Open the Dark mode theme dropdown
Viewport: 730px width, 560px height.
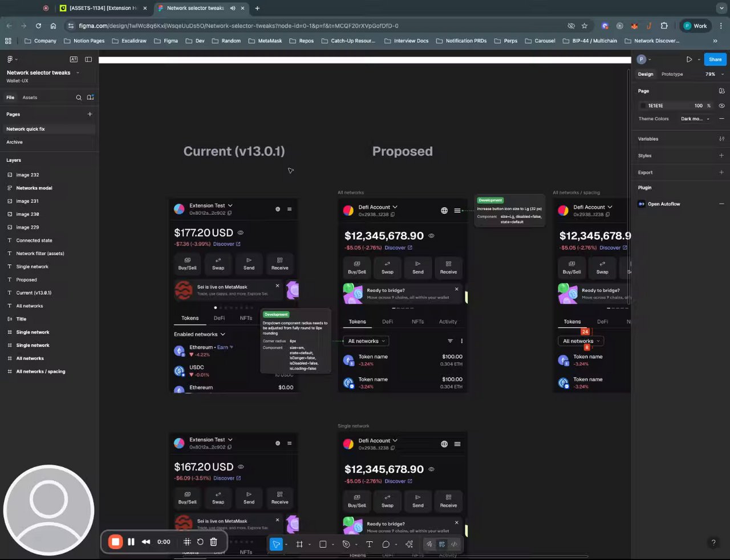click(x=695, y=119)
